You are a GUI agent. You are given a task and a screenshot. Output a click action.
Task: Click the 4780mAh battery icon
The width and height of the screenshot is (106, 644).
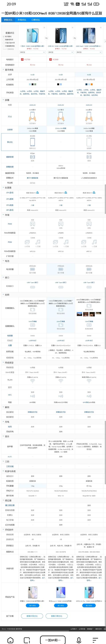pos(61,269)
